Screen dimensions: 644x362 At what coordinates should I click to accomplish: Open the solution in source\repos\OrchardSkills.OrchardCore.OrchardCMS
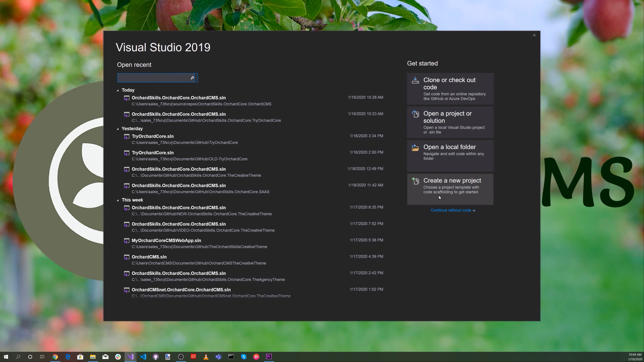coord(253,101)
